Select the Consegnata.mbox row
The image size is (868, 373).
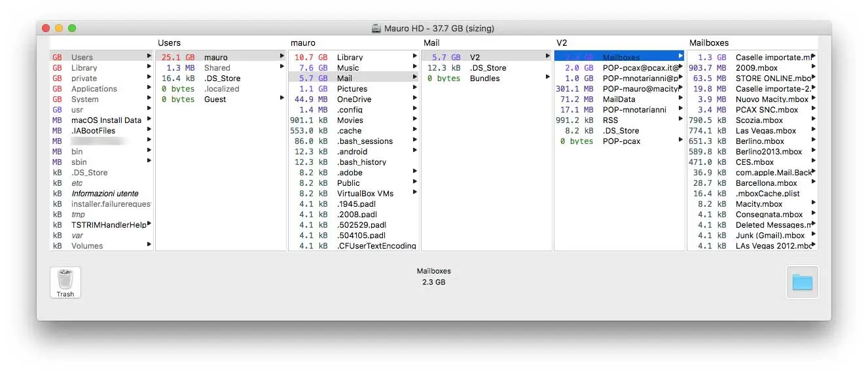(752, 215)
